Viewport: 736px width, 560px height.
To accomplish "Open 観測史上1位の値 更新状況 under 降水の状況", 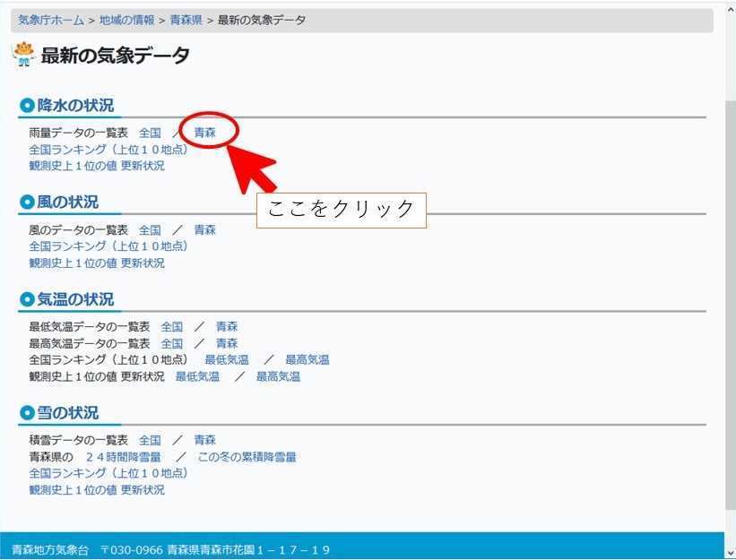I will (97, 166).
